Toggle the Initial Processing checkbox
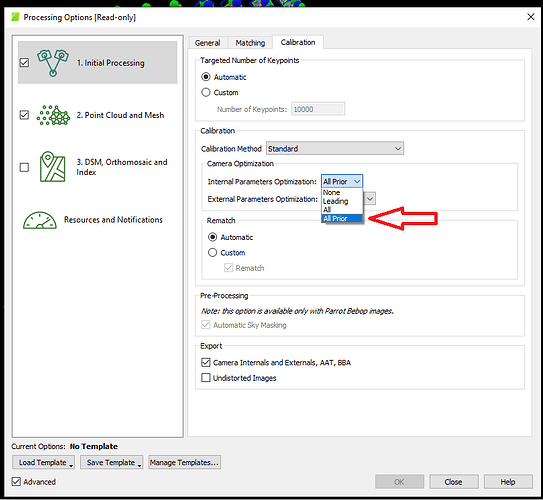Image resolution: width=543 pixels, height=500 pixels. click(x=24, y=63)
